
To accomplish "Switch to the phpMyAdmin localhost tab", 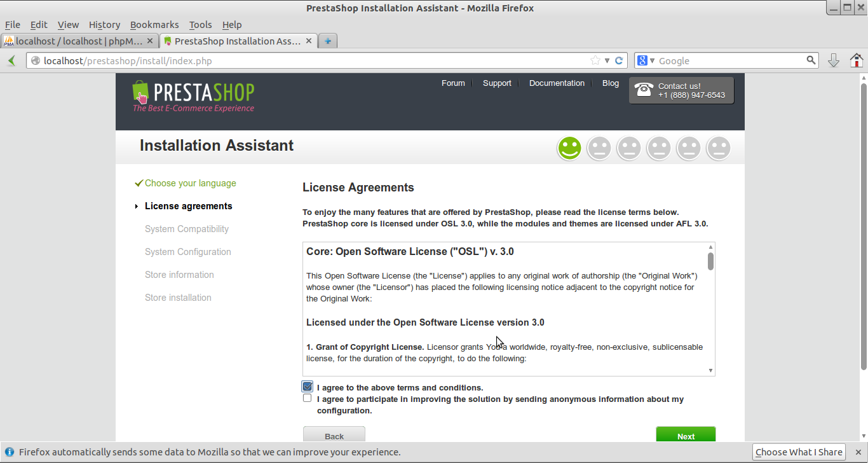I will [x=79, y=41].
